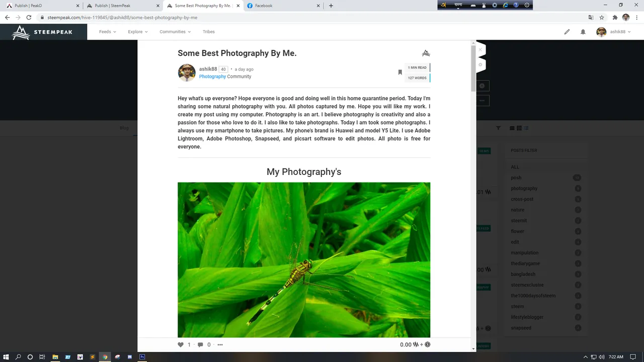Switch to list view layout icon
Viewport: 644px width, 362px height.
coord(512,128)
